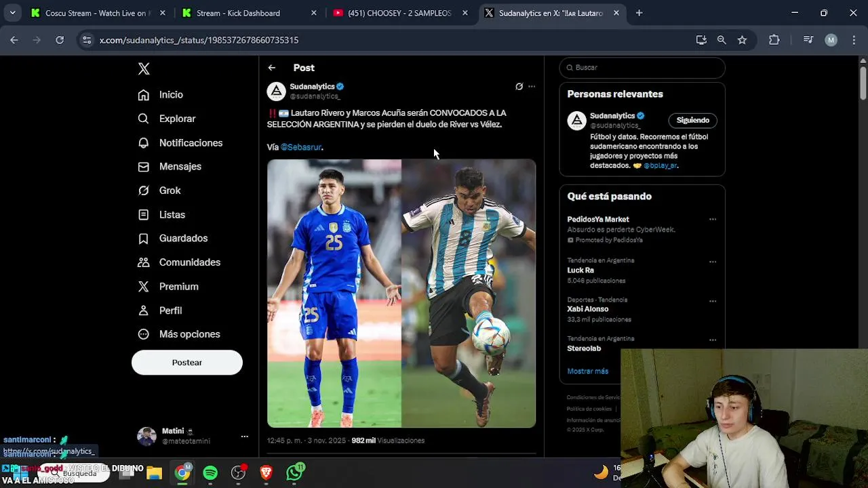Open WhatsApp from taskbar

click(294, 473)
